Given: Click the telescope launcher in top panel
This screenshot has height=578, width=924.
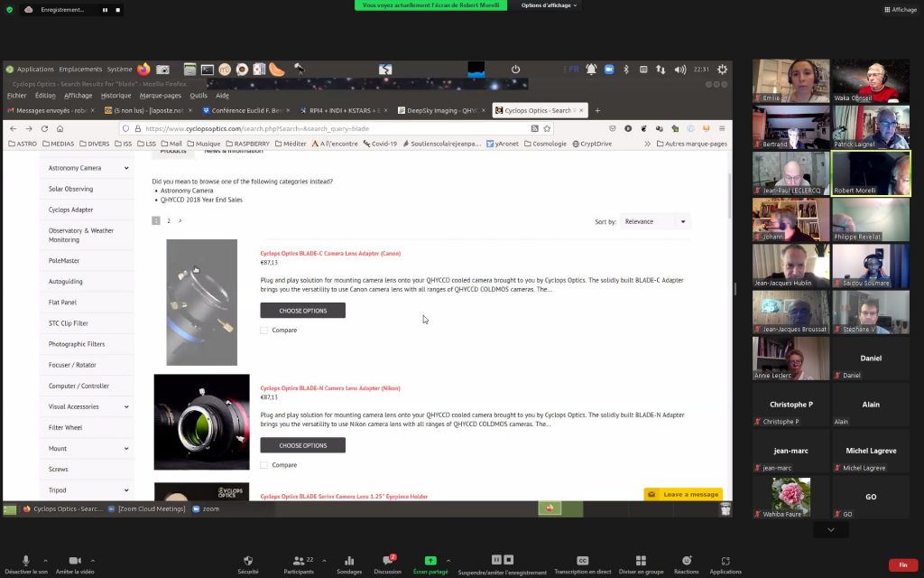Looking at the screenshot, I should tap(300, 70).
